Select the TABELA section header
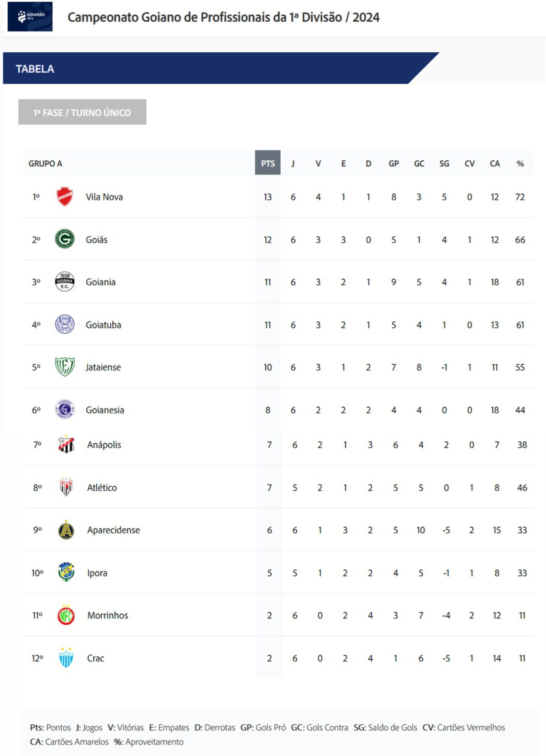546x756 pixels. pos(35,69)
